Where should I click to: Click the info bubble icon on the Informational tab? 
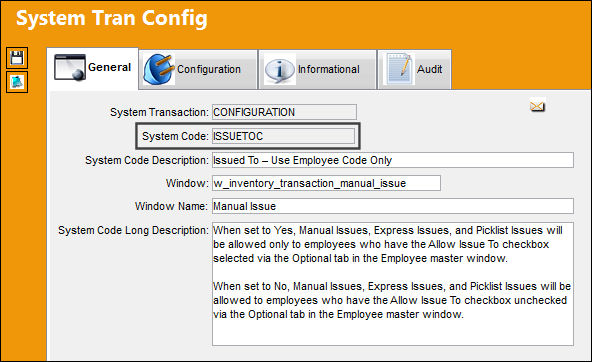[279, 70]
